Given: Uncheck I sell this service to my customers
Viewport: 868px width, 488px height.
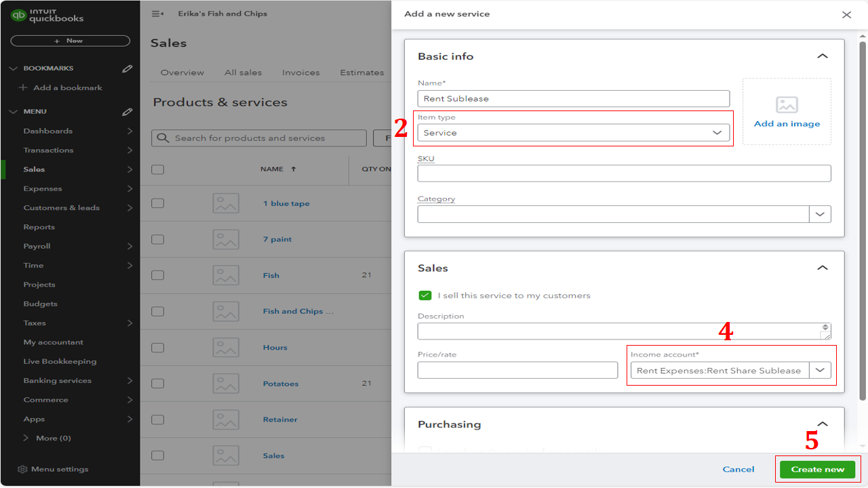Looking at the screenshot, I should (x=425, y=296).
